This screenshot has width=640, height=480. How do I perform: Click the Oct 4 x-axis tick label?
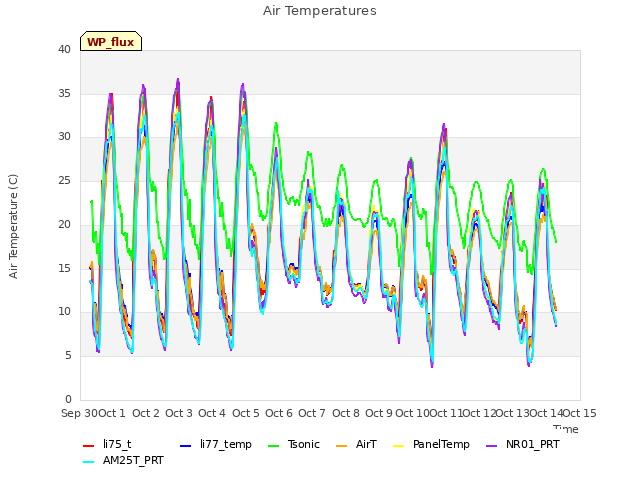[212, 413]
